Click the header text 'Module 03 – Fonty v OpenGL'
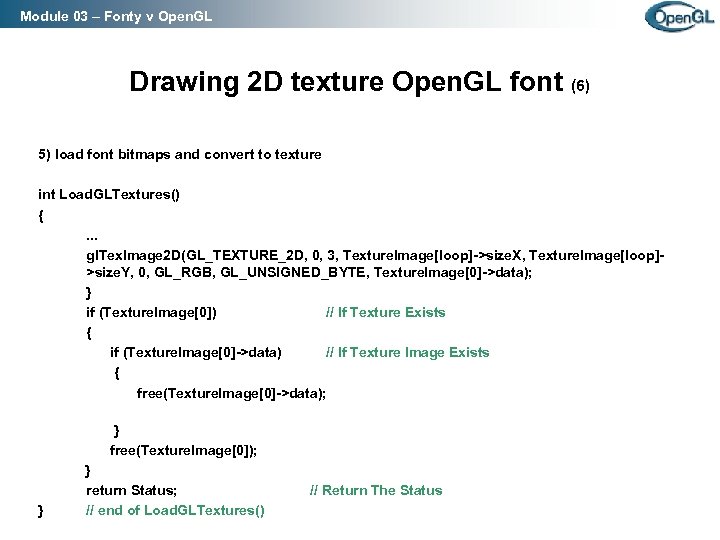This screenshot has height=540, width=720. coord(116,17)
